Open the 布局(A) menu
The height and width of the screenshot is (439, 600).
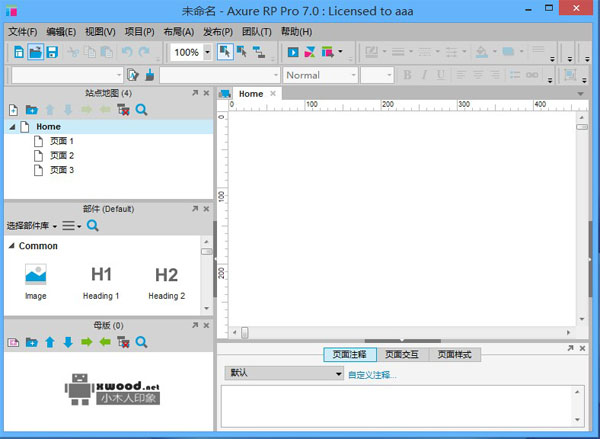(178, 32)
